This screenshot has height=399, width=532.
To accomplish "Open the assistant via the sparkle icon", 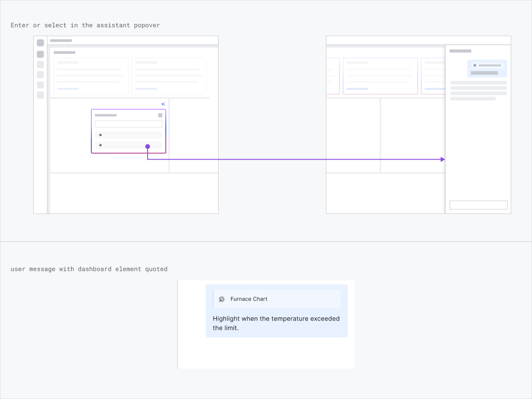I will click(x=163, y=104).
